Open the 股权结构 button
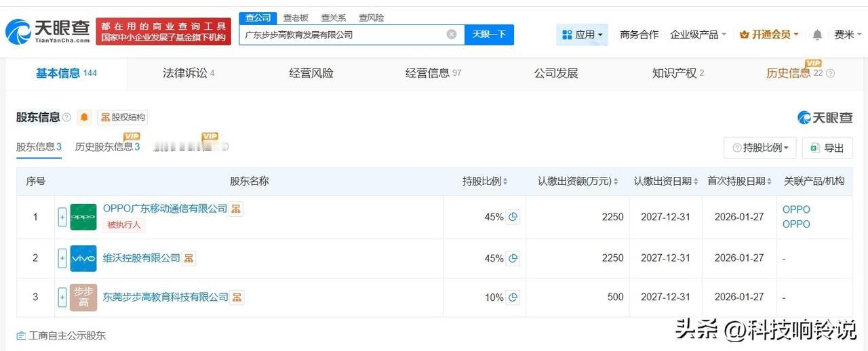 (x=123, y=117)
